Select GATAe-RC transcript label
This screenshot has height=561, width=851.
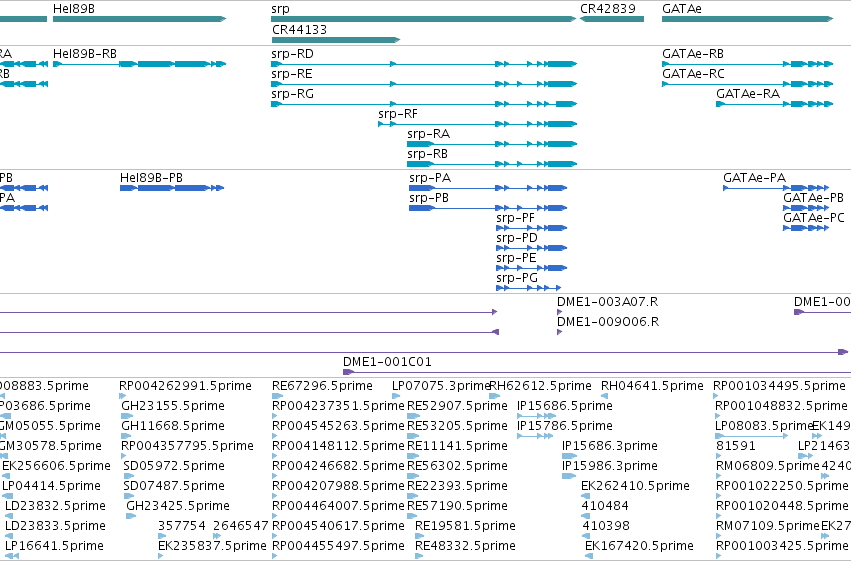(x=693, y=74)
